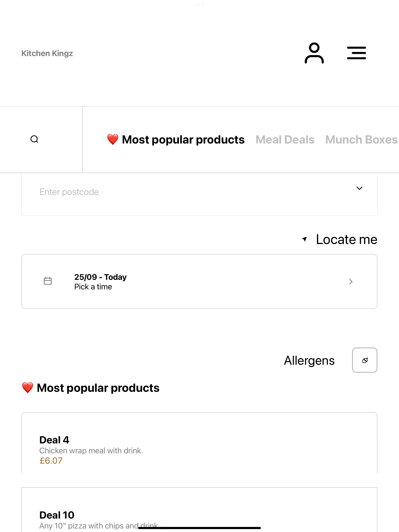
Task: Go to Kitchen Kingz home link
Action: [x=47, y=53]
